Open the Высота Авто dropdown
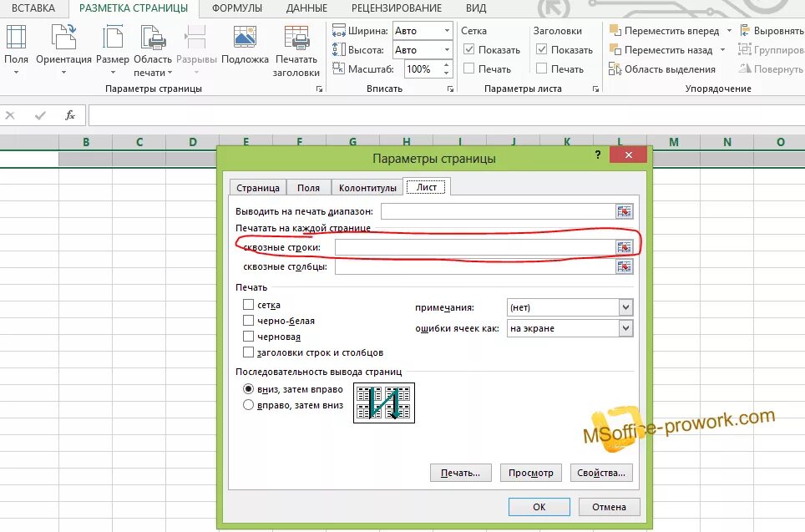Viewport: 805px width, 532px height. (x=447, y=50)
